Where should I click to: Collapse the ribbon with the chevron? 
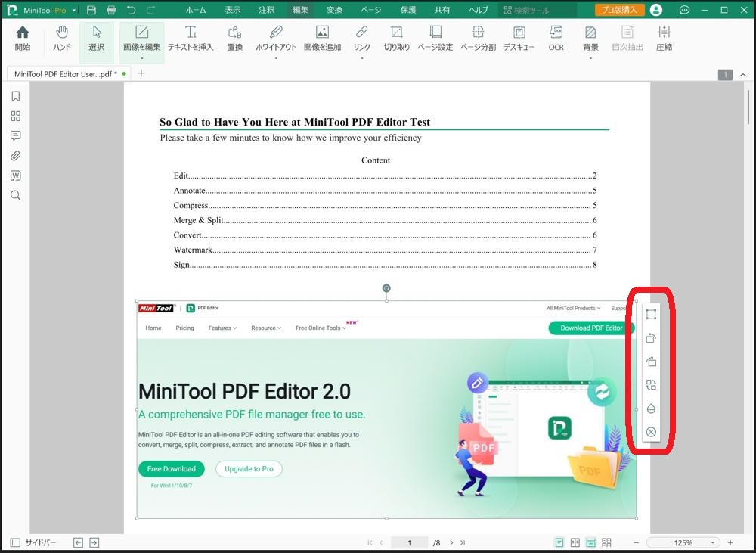tap(743, 75)
